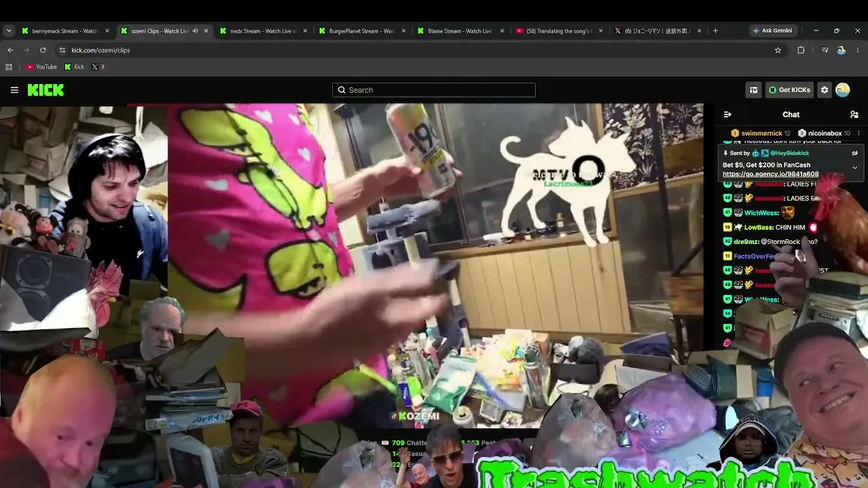Viewport: 868px width, 488px height.
Task: Bookmark this page with the star
Action: pos(778,50)
